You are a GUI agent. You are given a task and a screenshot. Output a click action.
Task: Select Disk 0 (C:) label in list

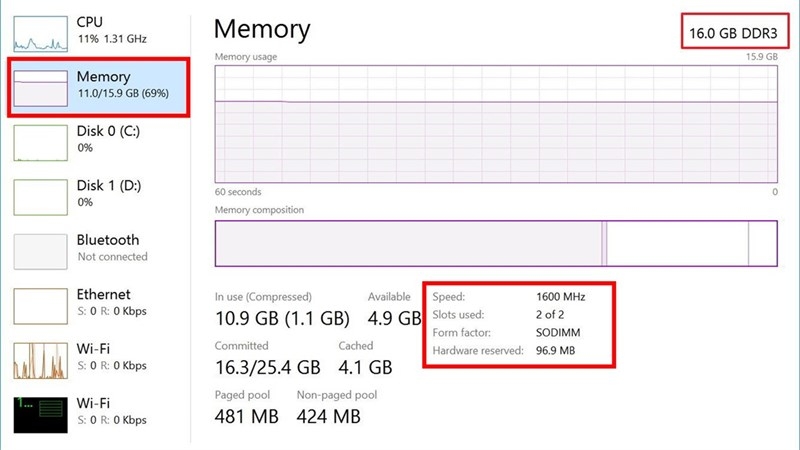[x=110, y=131]
